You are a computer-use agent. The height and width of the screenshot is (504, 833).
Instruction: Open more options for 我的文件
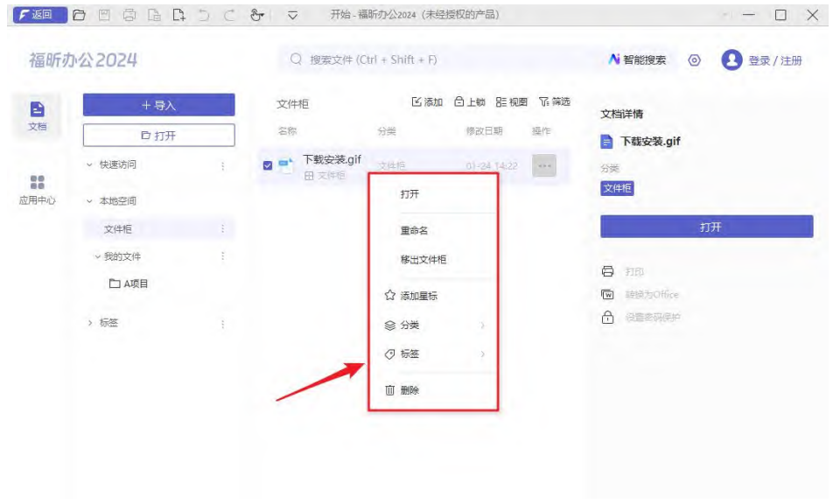click(x=222, y=256)
